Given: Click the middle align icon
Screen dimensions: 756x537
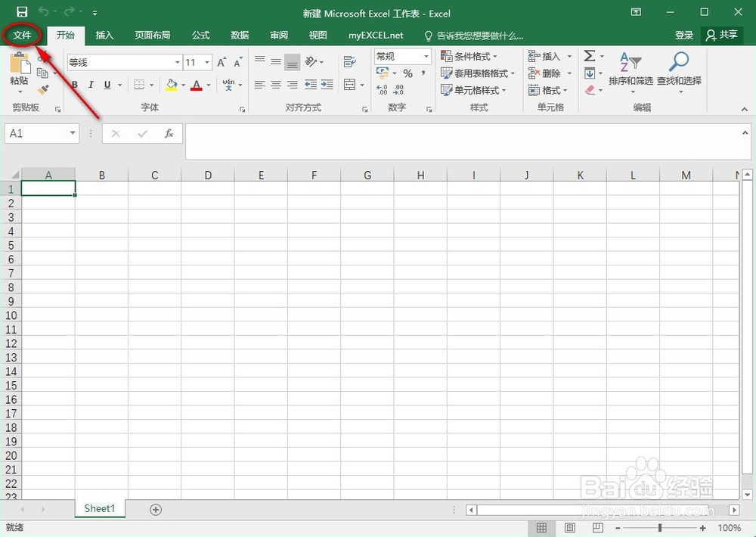Looking at the screenshot, I should pyautogui.click(x=276, y=61).
